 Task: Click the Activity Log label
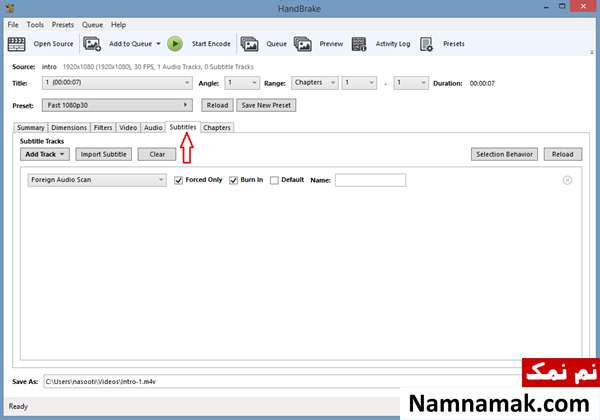click(x=393, y=44)
